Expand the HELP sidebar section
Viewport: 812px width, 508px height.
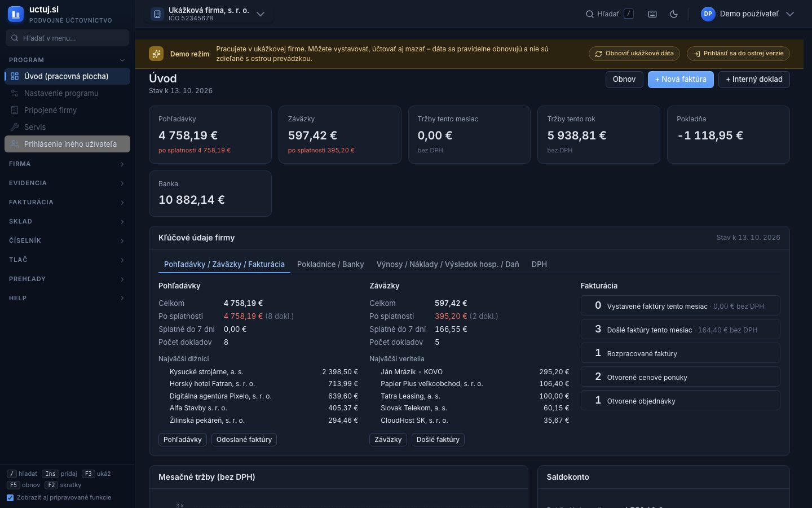[x=67, y=298]
